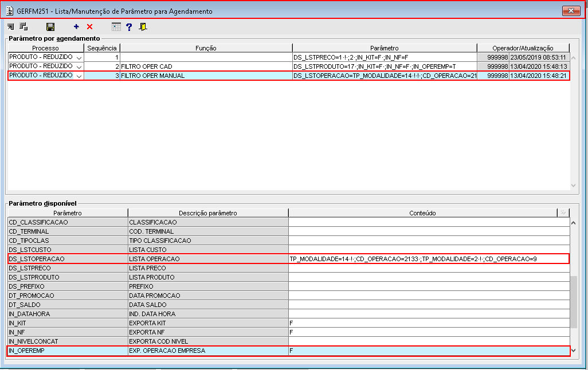Edit Conteúdo field for LISTA OPERACAO
The image size is (588, 370).
(429, 259)
